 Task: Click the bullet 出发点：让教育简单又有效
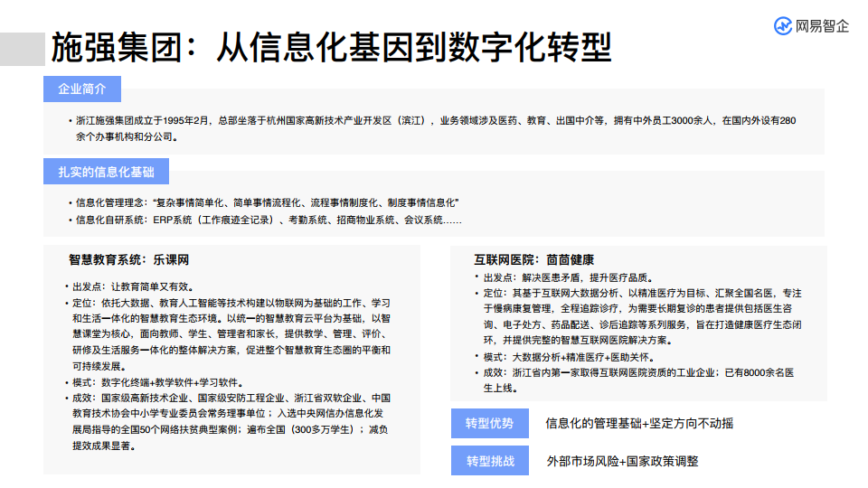pos(136,286)
